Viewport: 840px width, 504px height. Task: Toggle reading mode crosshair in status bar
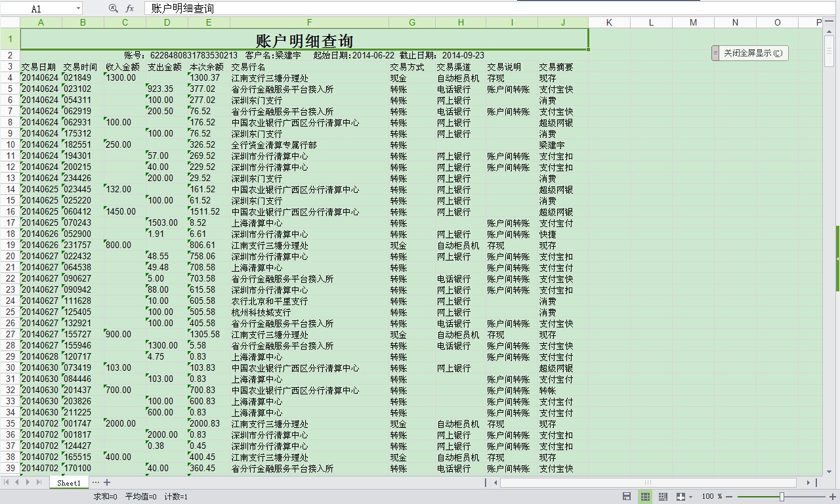[x=680, y=497]
